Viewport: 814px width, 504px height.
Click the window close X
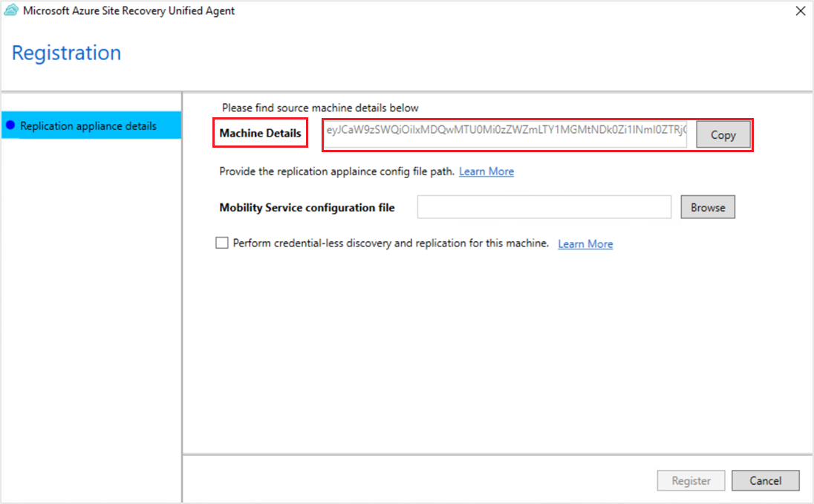click(x=800, y=10)
